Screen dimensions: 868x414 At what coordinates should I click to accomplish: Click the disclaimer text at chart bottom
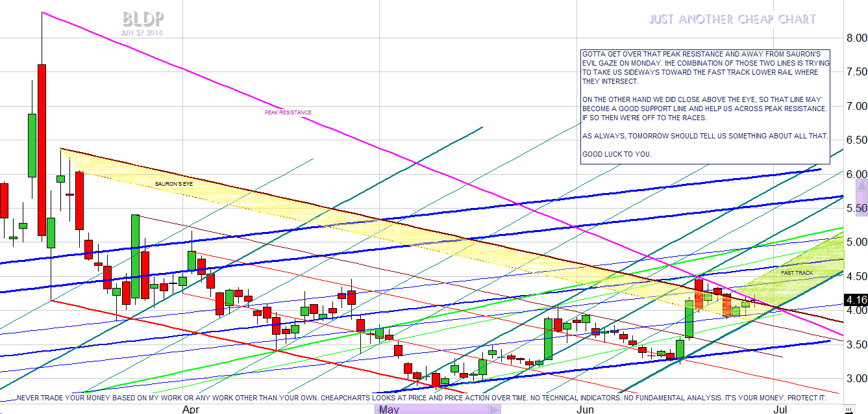click(x=421, y=397)
